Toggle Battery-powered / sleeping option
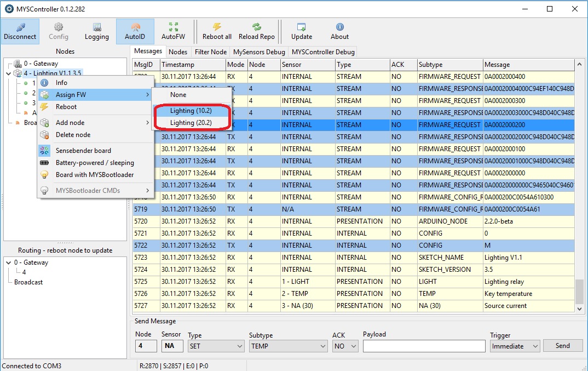The width and height of the screenshot is (588, 371). (95, 163)
